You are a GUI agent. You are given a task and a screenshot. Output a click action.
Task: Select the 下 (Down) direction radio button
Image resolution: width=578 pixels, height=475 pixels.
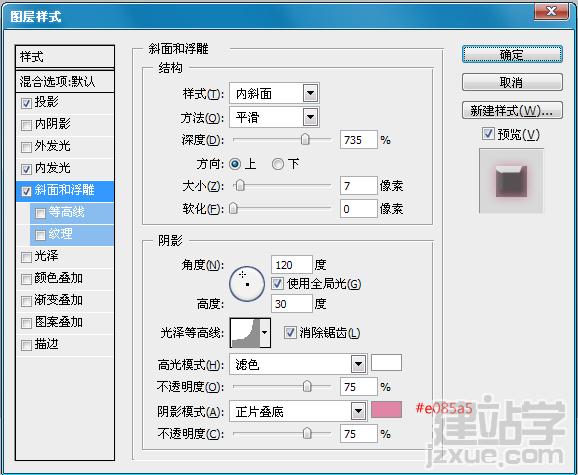(x=278, y=164)
